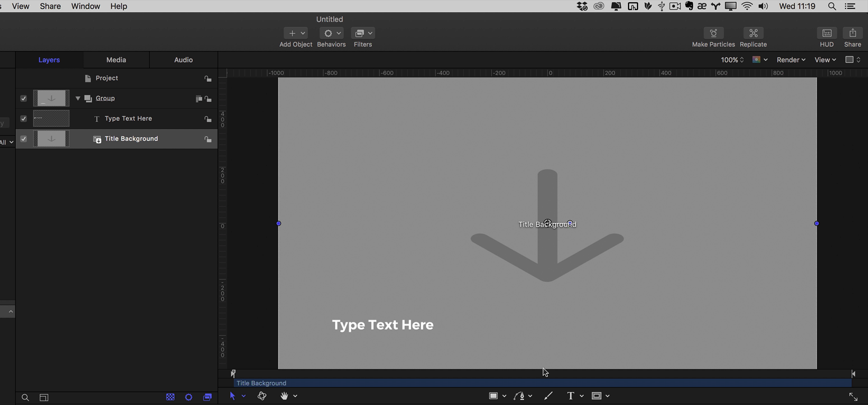Open the Behaviors gear icon

coord(331,34)
